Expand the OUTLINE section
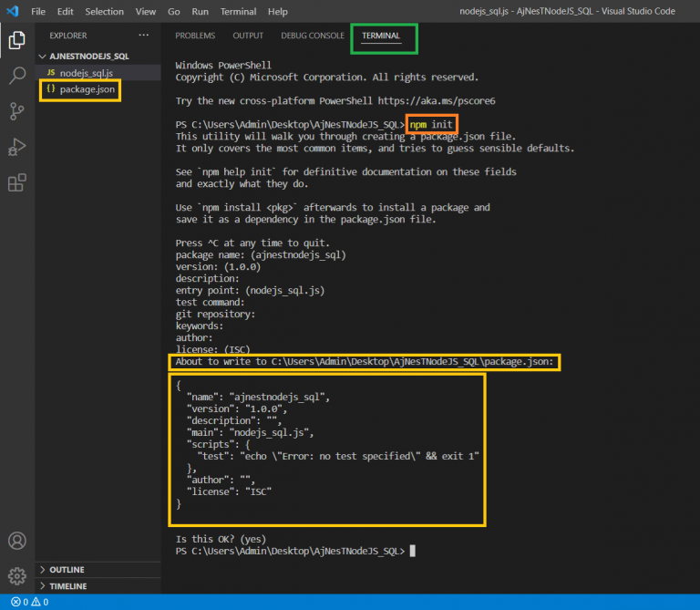This screenshot has width=700, height=610. pos(67,570)
